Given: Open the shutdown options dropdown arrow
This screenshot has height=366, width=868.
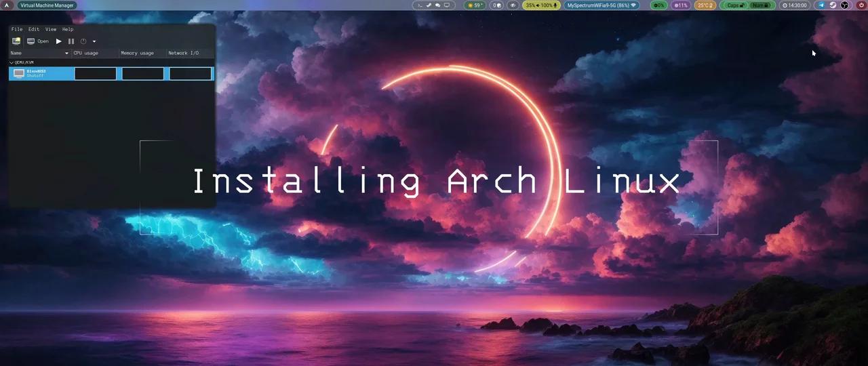Looking at the screenshot, I should 94,41.
